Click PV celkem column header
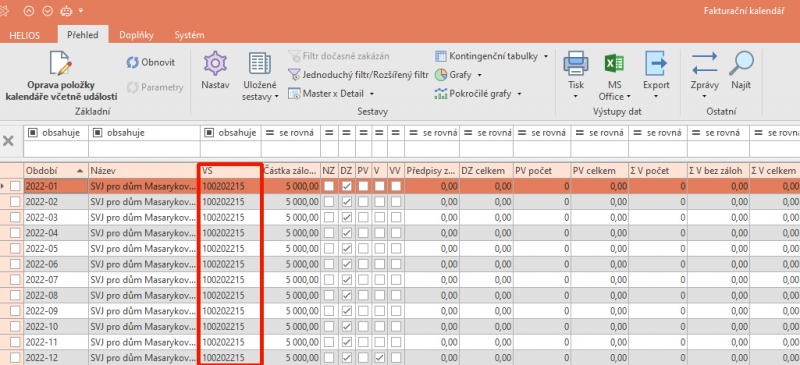The image size is (800, 365). tap(599, 171)
